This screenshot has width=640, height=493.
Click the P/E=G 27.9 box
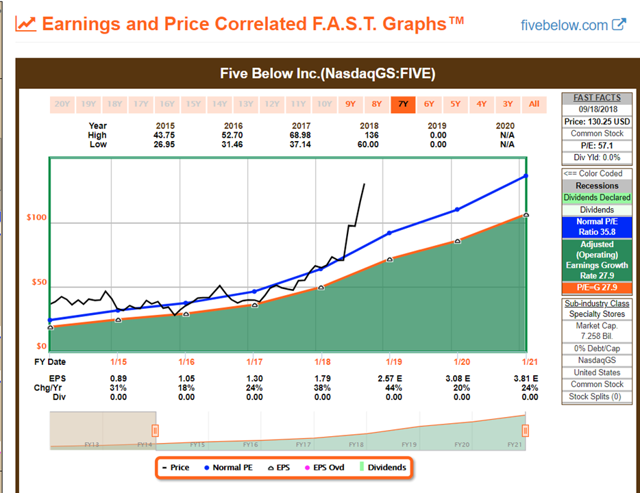click(597, 287)
